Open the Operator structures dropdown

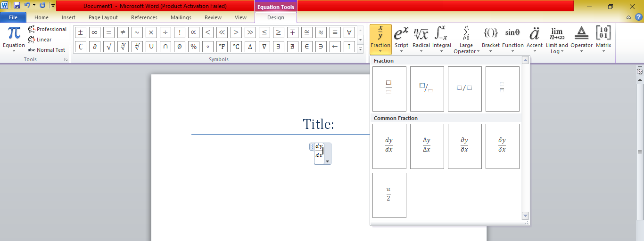click(581, 40)
